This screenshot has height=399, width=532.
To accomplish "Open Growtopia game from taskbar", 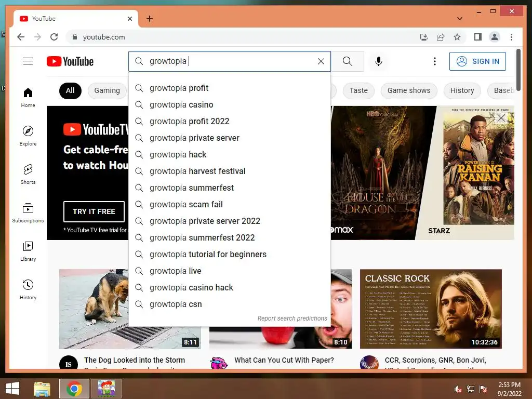I will tap(106, 389).
